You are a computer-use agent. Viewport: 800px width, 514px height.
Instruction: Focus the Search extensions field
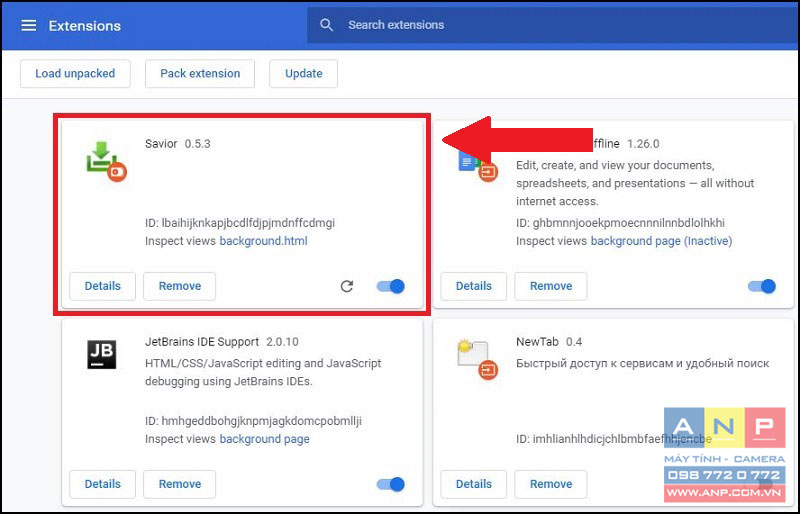tap(551, 25)
